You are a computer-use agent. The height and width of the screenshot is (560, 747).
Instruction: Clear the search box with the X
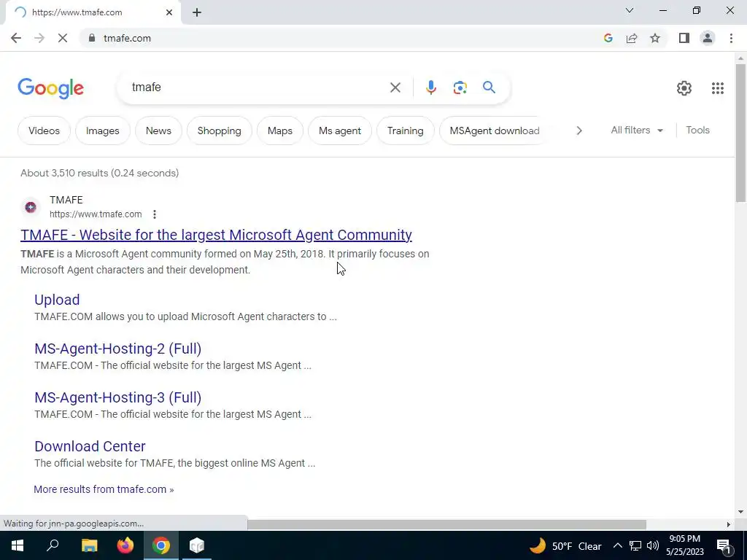click(395, 87)
